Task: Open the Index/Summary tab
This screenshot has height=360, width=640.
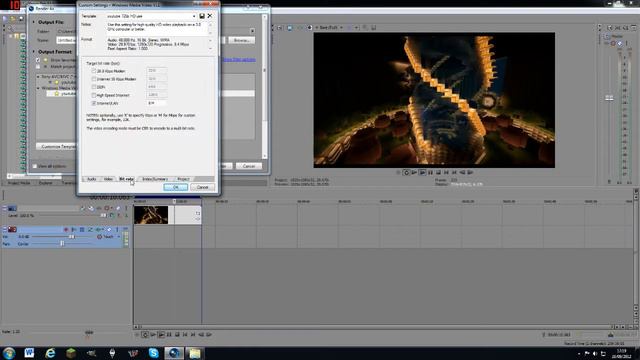Action: 155,179
